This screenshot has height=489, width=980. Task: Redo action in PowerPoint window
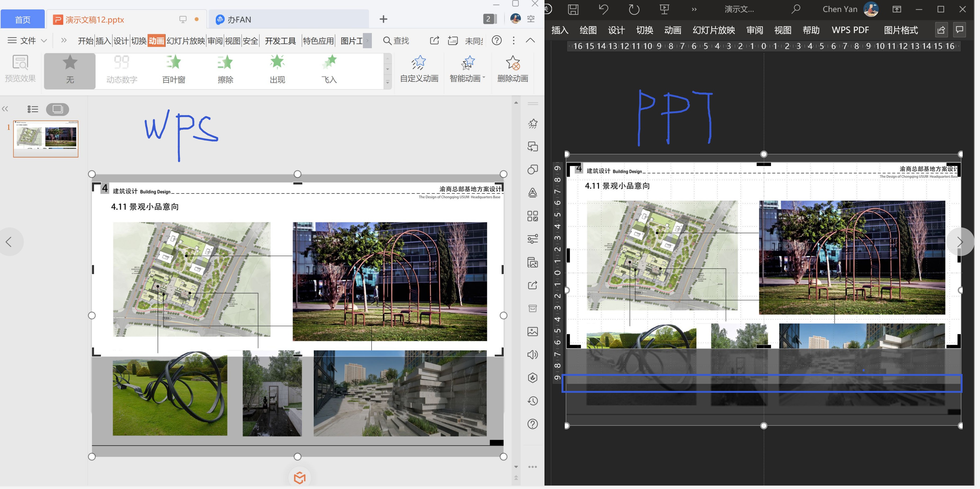click(634, 9)
